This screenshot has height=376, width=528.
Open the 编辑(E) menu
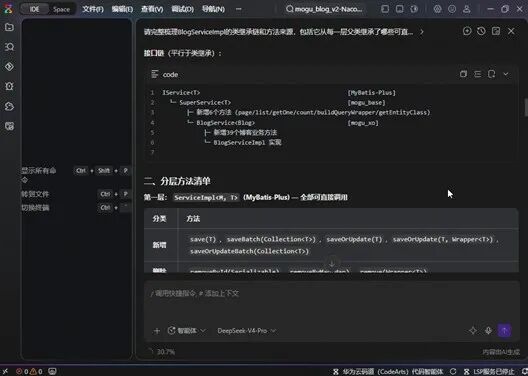click(x=122, y=9)
